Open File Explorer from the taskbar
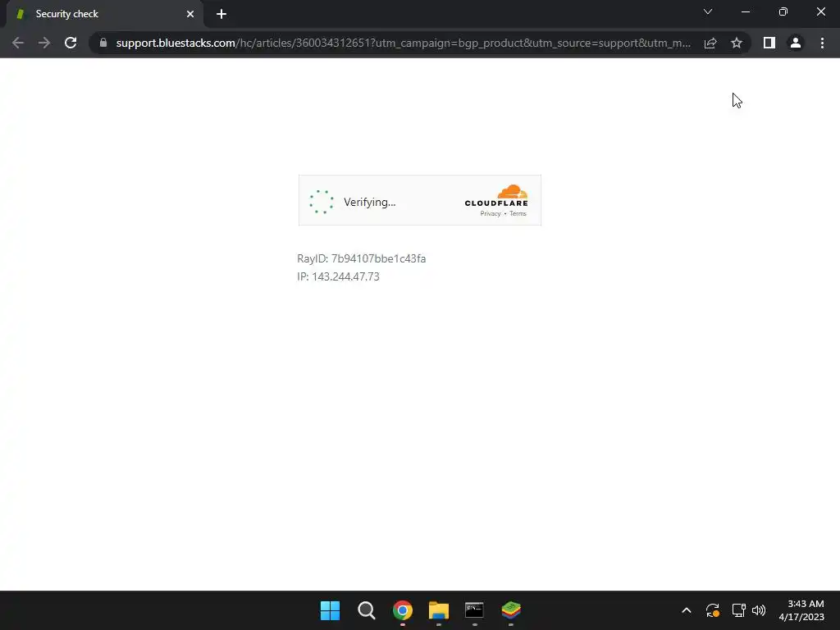840x630 pixels. coord(439,610)
